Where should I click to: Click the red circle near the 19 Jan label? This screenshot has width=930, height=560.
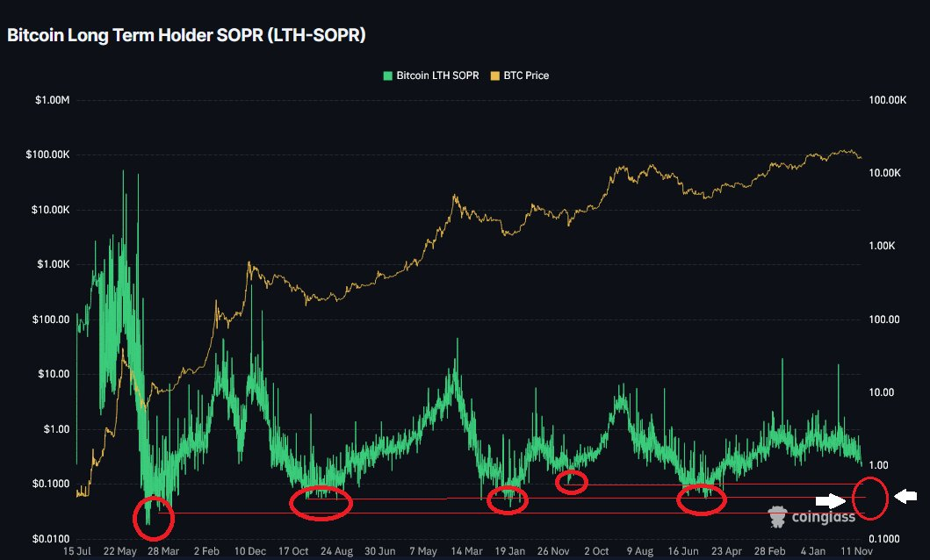tap(508, 500)
